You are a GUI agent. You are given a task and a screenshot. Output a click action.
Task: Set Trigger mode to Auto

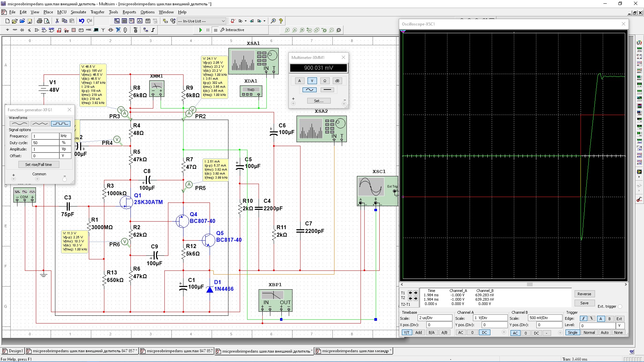604,333
